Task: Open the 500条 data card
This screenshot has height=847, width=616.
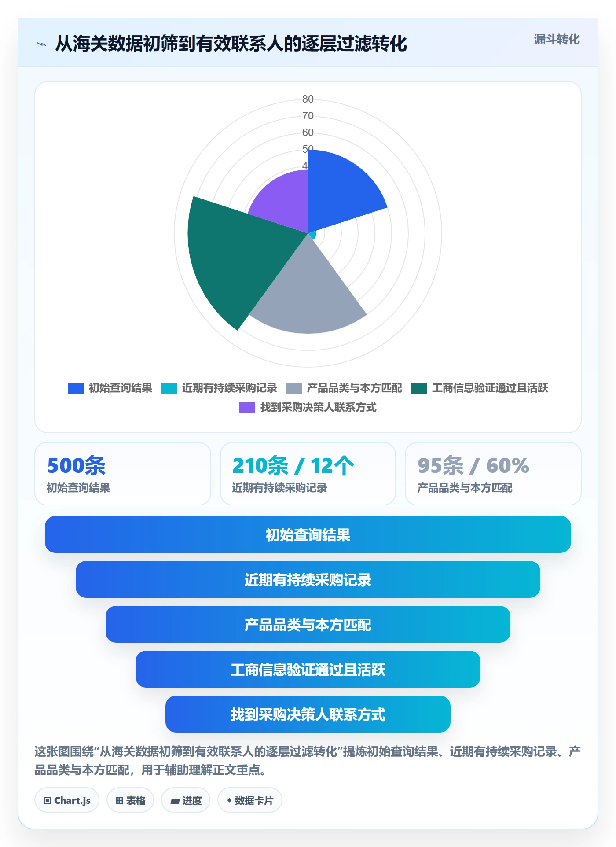Action: pos(123,474)
